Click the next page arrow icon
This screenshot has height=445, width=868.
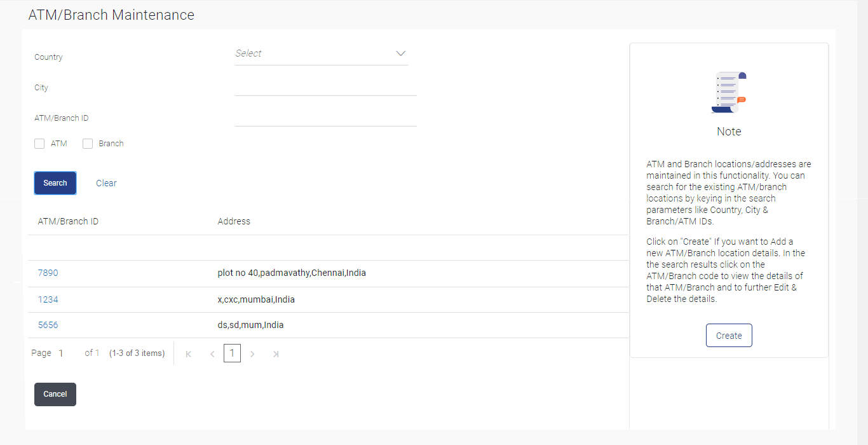(252, 354)
